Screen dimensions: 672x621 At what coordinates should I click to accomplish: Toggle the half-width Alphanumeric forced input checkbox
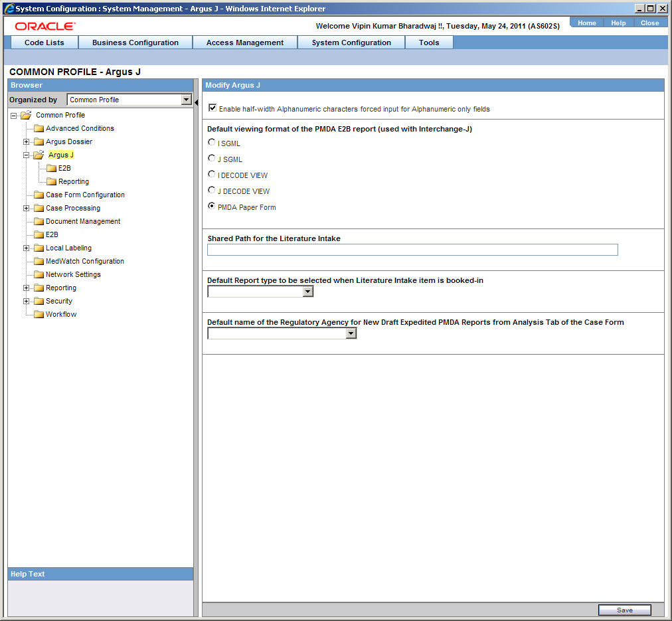(x=212, y=108)
